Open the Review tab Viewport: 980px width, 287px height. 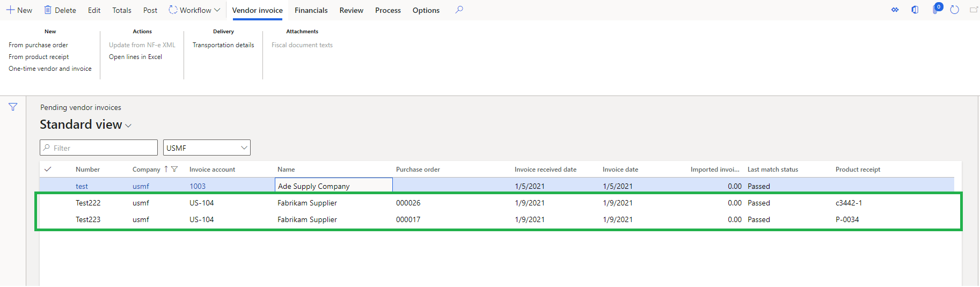click(x=351, y=10)
